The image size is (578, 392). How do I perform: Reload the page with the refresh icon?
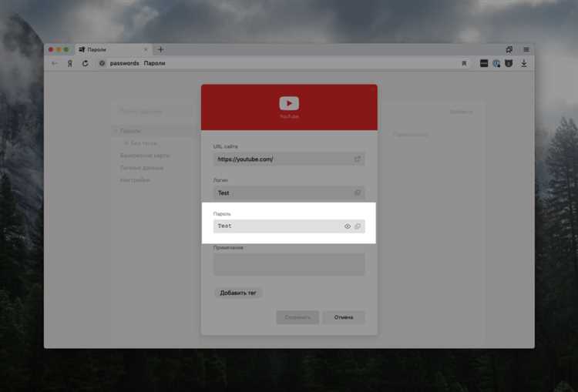(85, 63)
